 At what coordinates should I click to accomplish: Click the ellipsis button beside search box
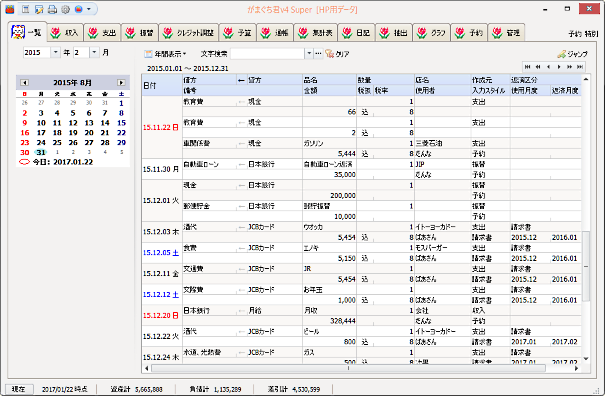tap(318, 54)
